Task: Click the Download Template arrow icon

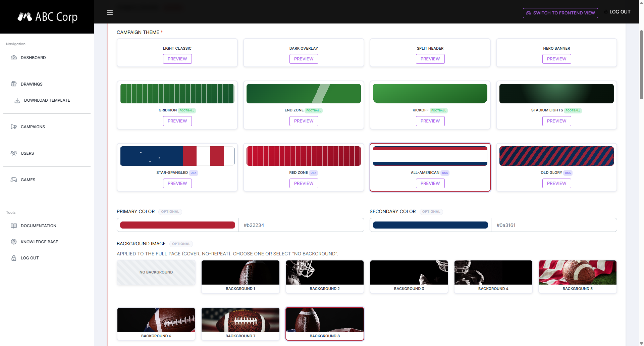Action: click(x=17, y=100)
